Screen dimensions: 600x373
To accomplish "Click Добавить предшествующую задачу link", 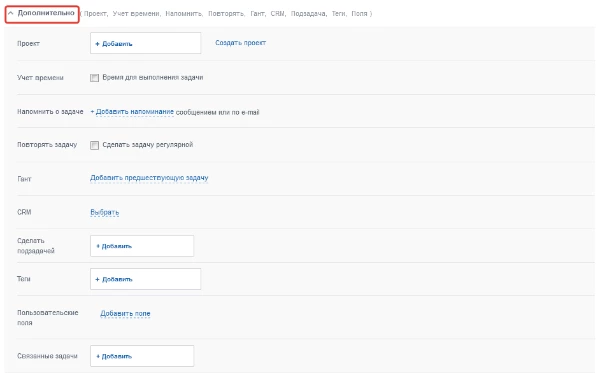I will pos(149,178).
